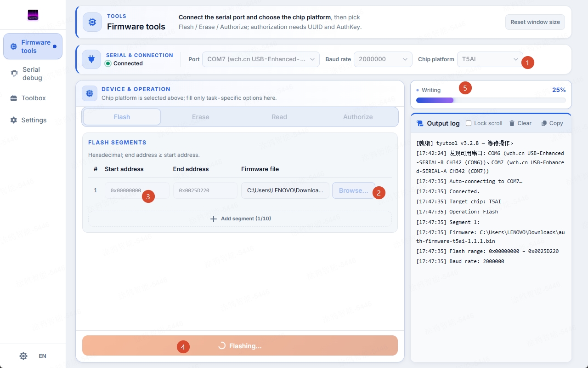Click the sun/theme icon at sidebar bottom
Screen dimensions: 588x368
point(23,356)
